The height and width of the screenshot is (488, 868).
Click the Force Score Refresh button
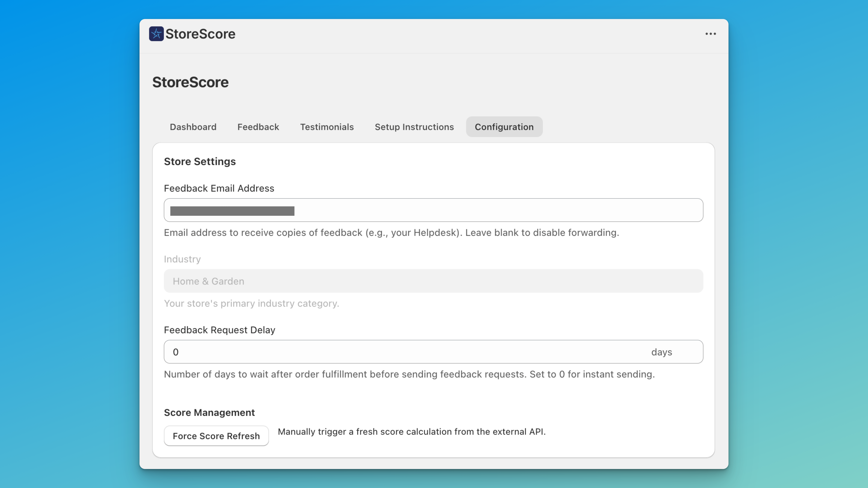click(216, 435)
